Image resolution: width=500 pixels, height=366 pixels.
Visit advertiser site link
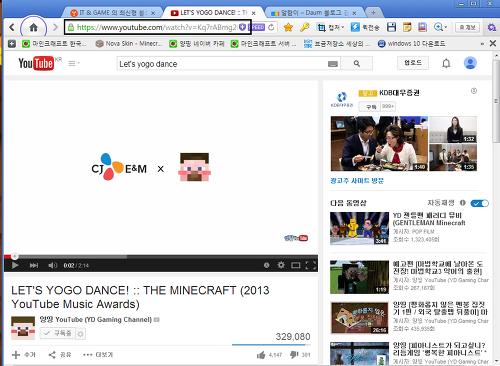(x=357, y=181)
